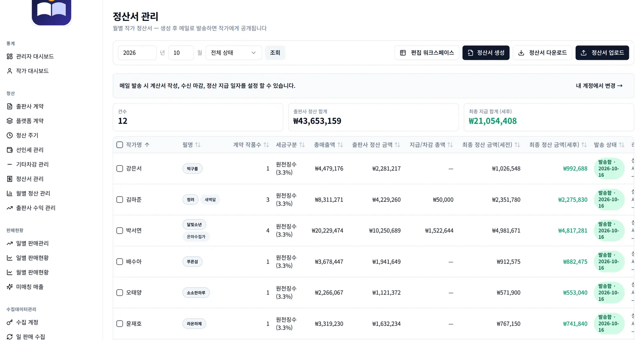Click the year input field showing 2026

137,53
